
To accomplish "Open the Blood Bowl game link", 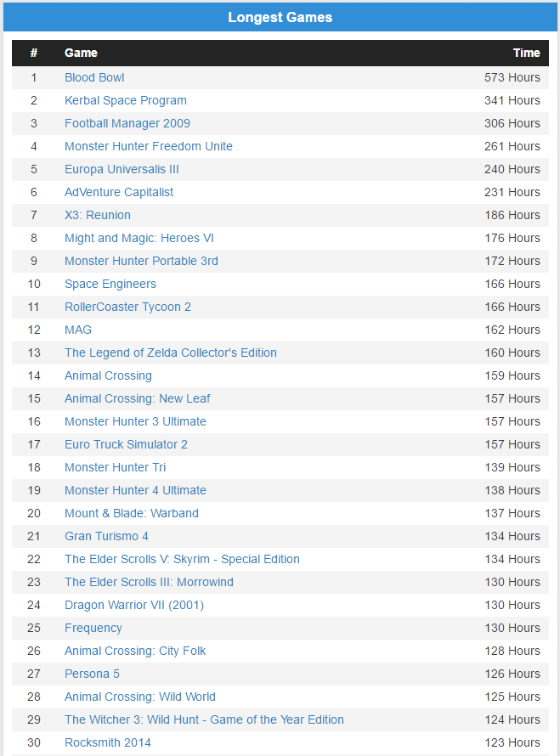I will [x=94, y=77].
